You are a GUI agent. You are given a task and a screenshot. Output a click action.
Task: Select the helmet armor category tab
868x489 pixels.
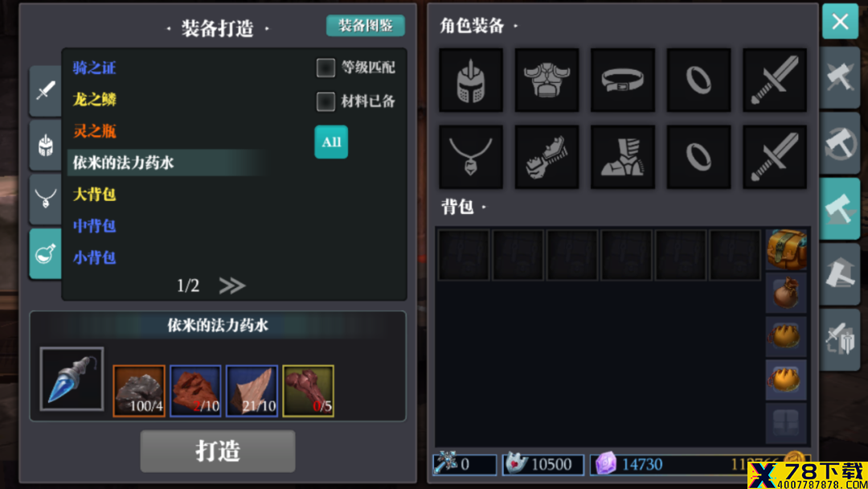(x=45, y=145)
